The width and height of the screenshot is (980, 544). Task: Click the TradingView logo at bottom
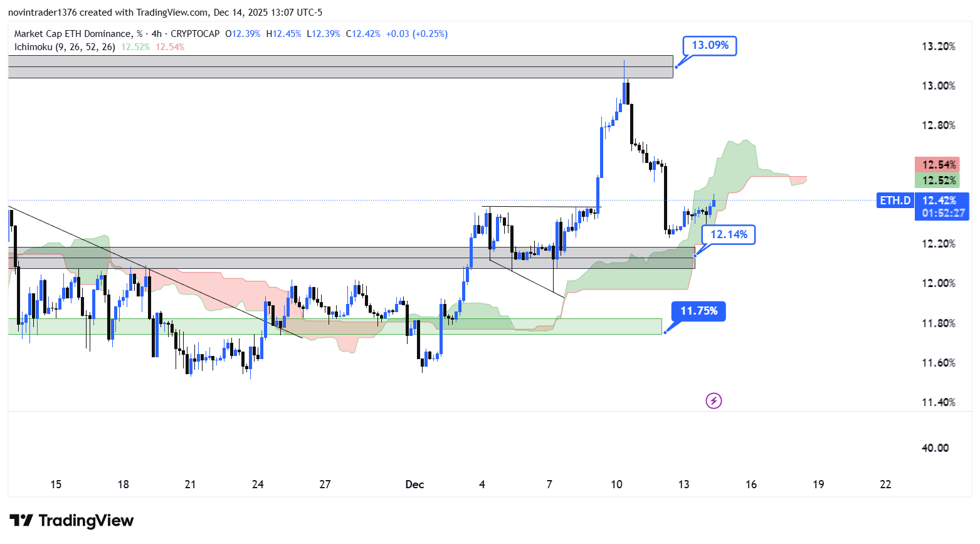point(71,521)
